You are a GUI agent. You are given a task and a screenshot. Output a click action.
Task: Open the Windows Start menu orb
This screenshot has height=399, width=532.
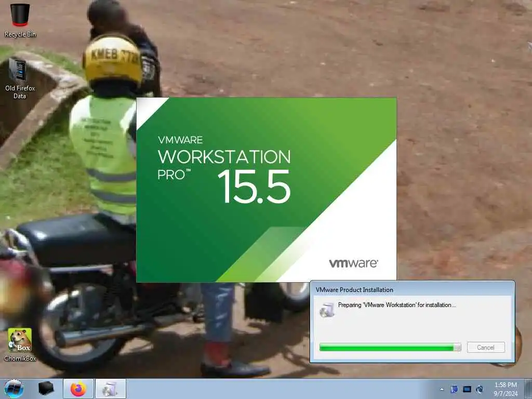[x=14, y=389]
